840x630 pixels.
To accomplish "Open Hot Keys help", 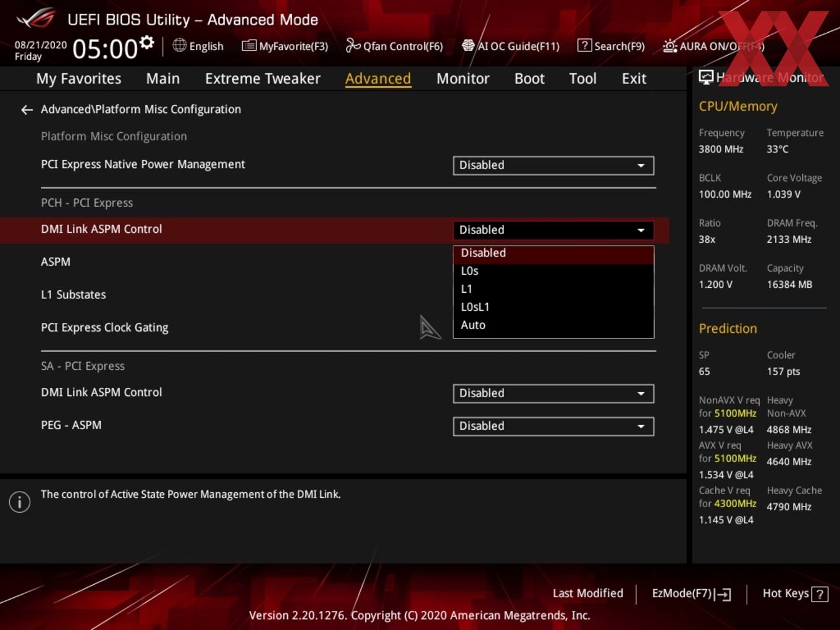I will (795, 594).
